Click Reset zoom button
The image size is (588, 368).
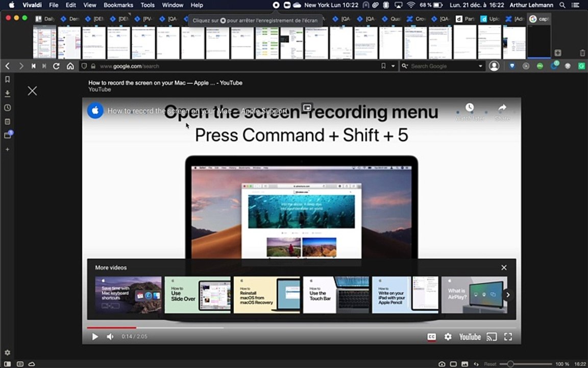[490, 364]
